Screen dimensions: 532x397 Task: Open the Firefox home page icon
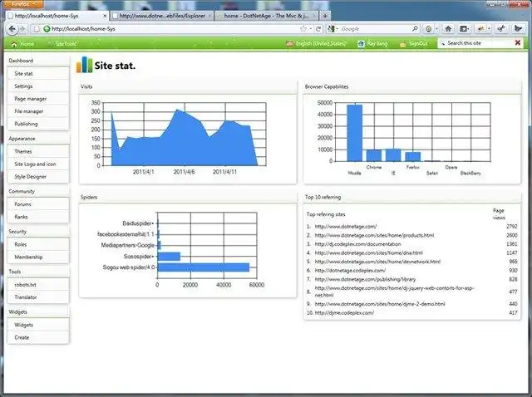click(x=448, y=29)
